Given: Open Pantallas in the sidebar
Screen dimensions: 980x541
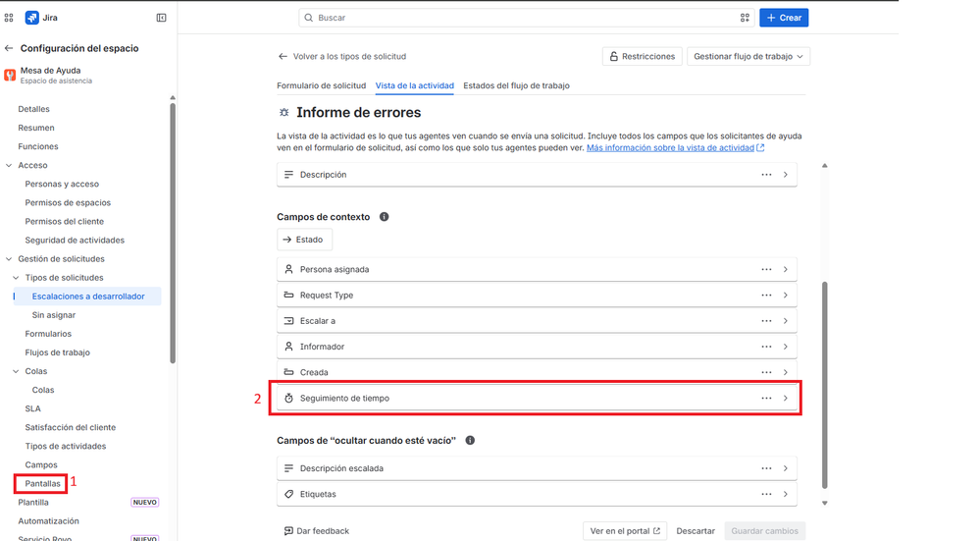Looking at the screenshot, I should click(x=42, y=483).
